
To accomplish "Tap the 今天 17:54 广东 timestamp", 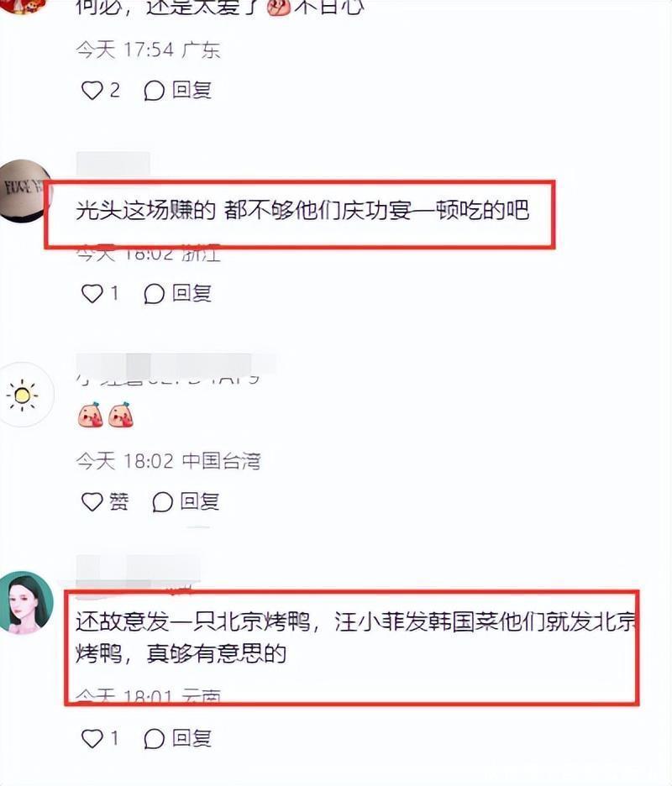I will [x=148, y=50].
